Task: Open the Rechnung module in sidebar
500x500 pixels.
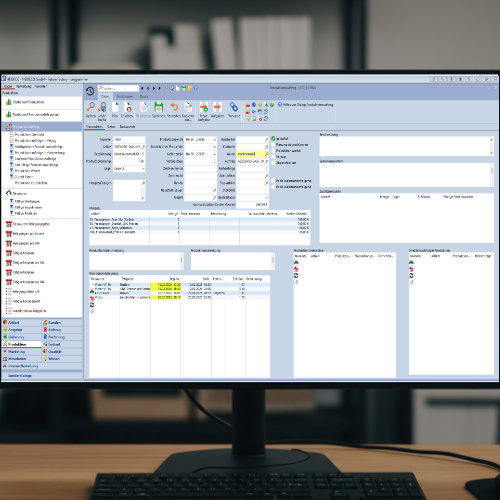Action: coord(62,337)
